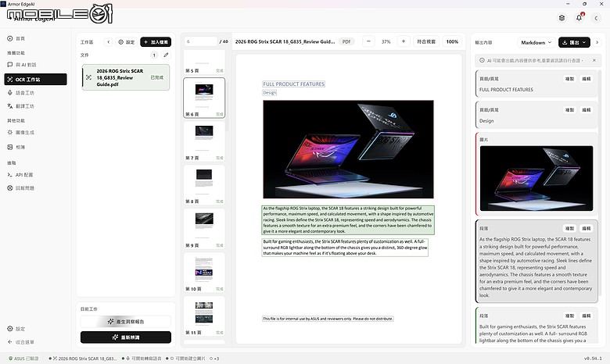Open the notification bell icon

579,18
